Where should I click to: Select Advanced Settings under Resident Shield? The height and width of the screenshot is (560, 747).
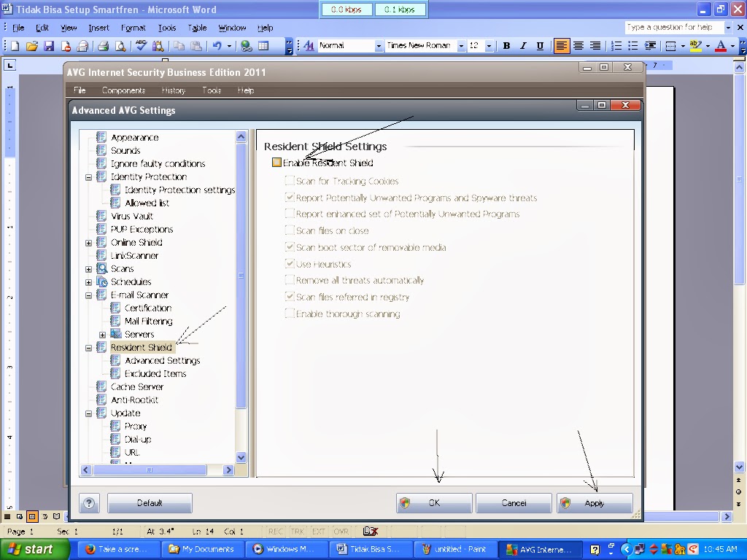tap(162, 360)
